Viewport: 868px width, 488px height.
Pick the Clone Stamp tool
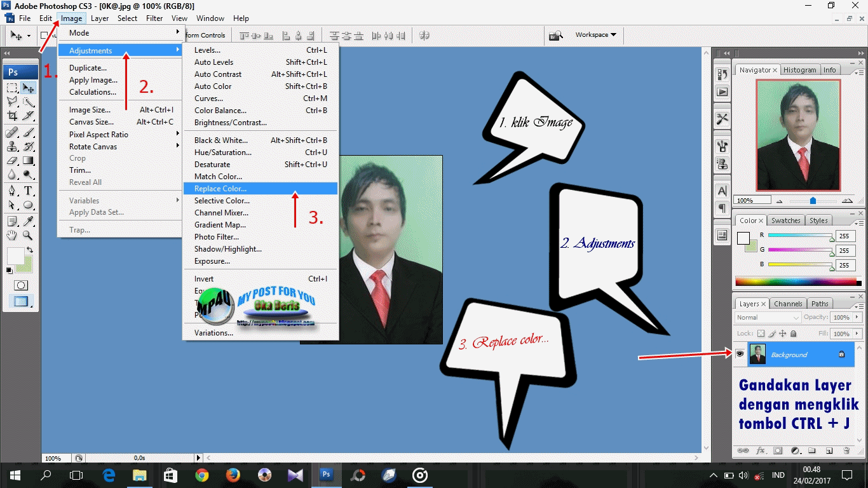click(12, 146)
